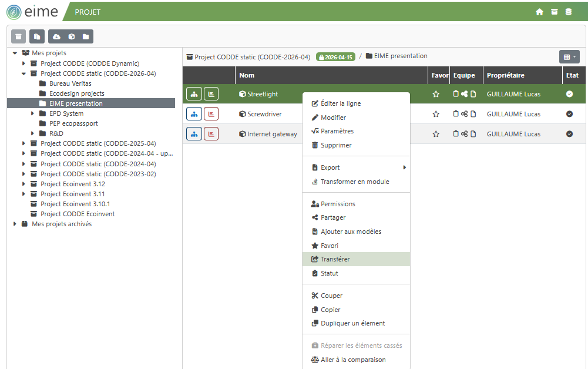Select Paramètres menu entry
The height and width of the screenshot is (369, 588).
(x=356, y=131)
